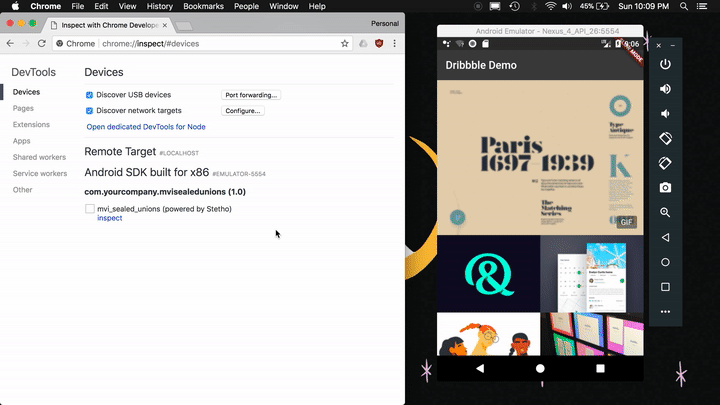Click emulator sidebar back triangle icon
The width and height of the screenshot is (720, 405).
(665, 237)
